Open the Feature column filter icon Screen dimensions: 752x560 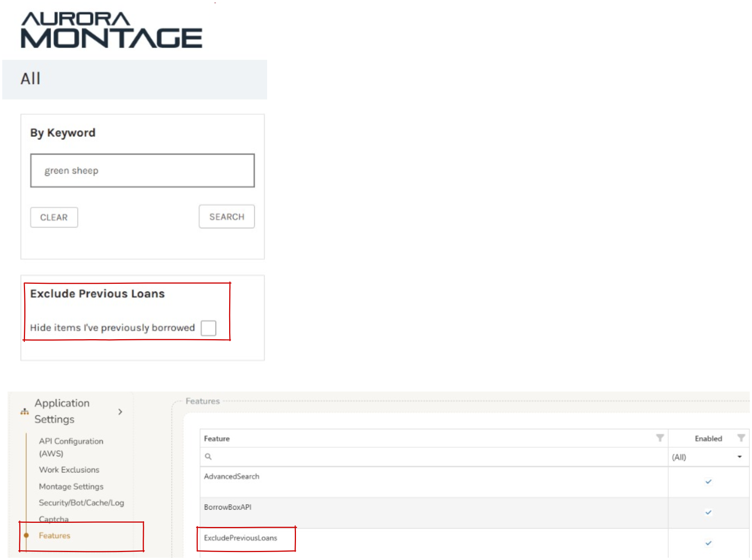click(x=660, y=438)
